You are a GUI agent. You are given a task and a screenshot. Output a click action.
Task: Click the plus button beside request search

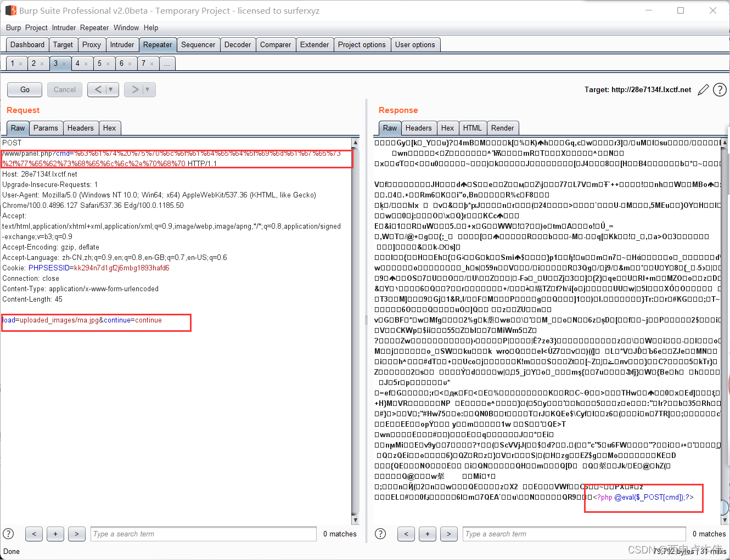55,534
